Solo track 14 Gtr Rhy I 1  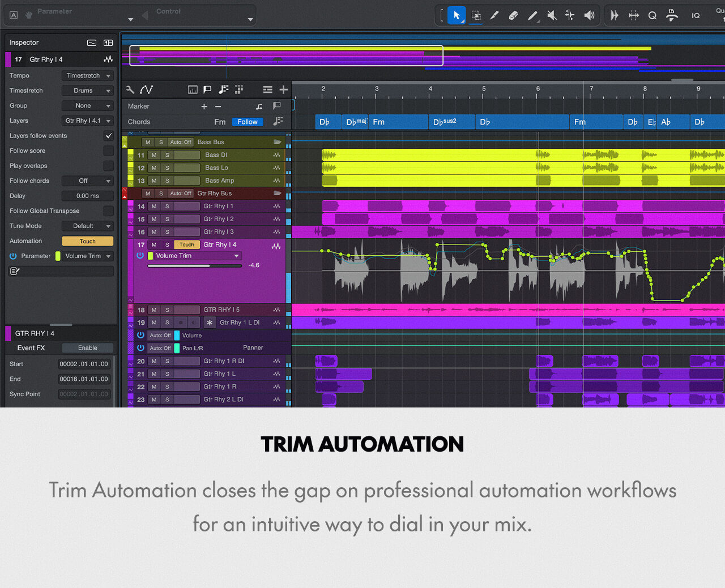167,207
